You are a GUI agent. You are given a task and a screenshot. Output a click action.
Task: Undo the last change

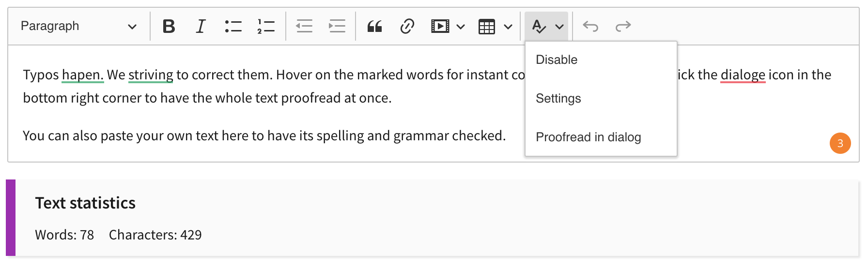click(590, 26)
